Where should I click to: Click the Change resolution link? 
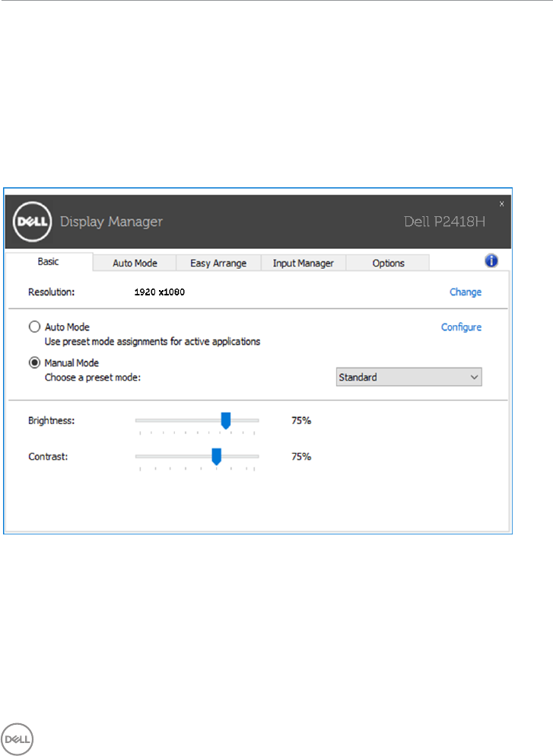click(466, 292)
